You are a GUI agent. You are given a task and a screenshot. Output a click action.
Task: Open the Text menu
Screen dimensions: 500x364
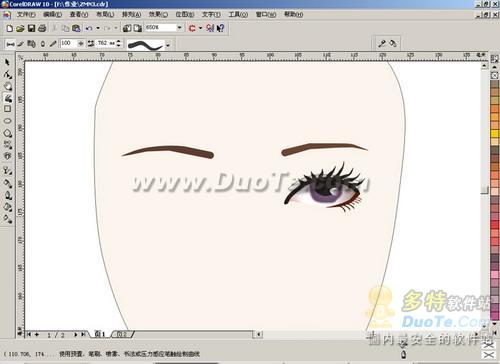point(211,15)
